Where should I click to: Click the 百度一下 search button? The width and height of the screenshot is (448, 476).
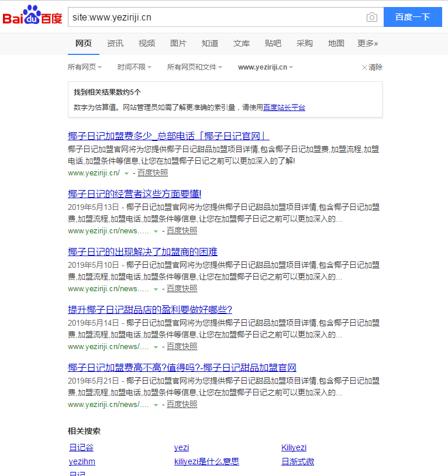click(x=413, y=17)
